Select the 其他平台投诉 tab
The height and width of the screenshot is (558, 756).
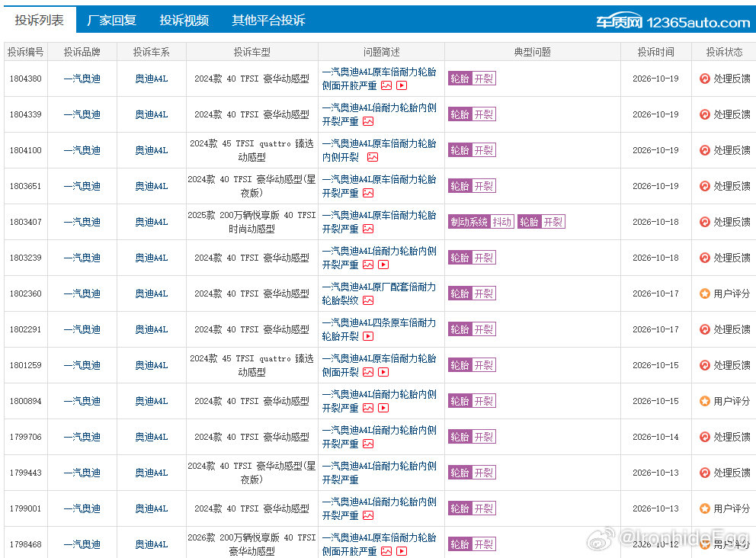tap(268, 21)
